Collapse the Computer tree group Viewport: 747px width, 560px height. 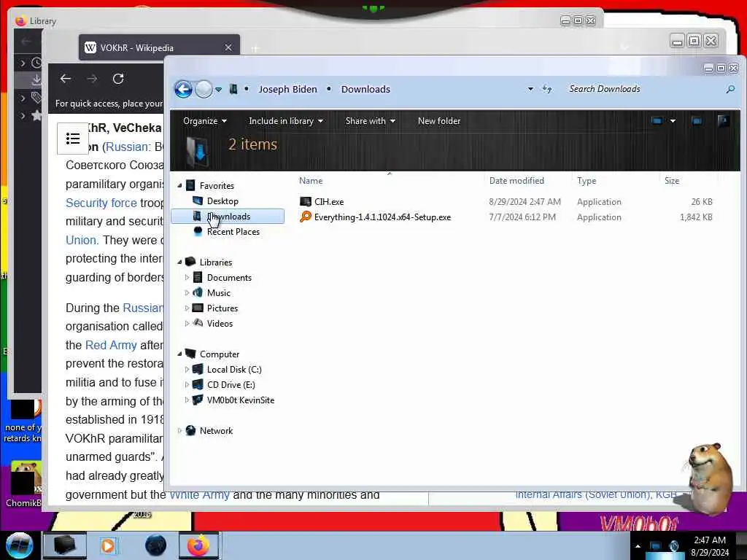(x=179, y=354)
